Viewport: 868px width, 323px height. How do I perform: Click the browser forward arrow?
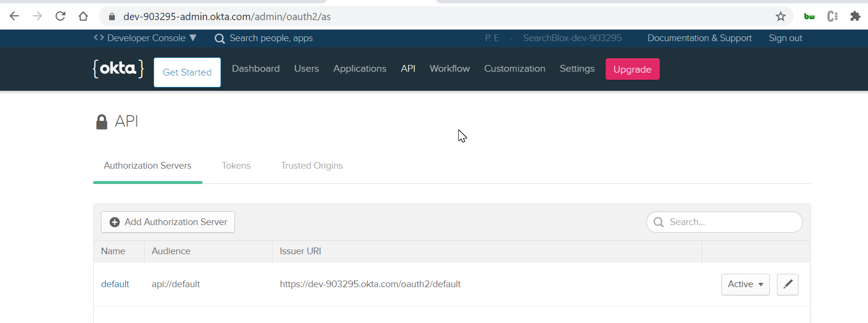37,16
